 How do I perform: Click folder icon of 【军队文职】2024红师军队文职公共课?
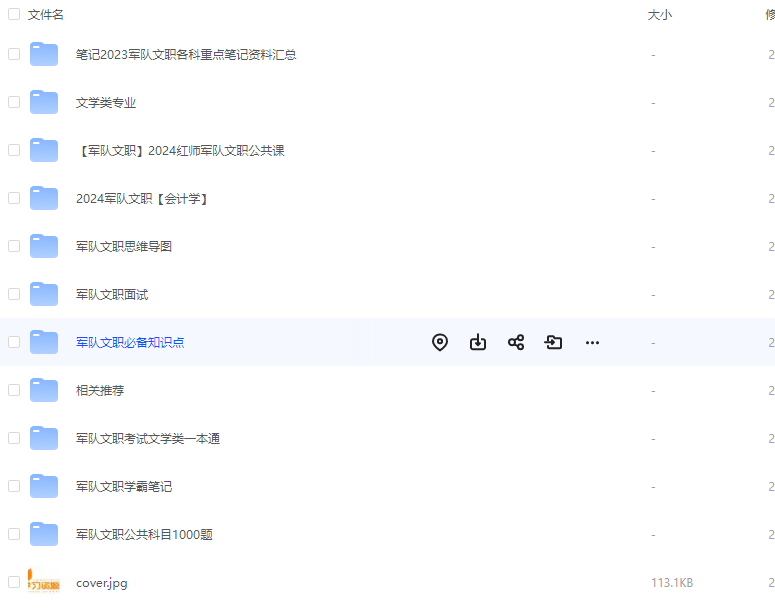(x=43, y=150)
